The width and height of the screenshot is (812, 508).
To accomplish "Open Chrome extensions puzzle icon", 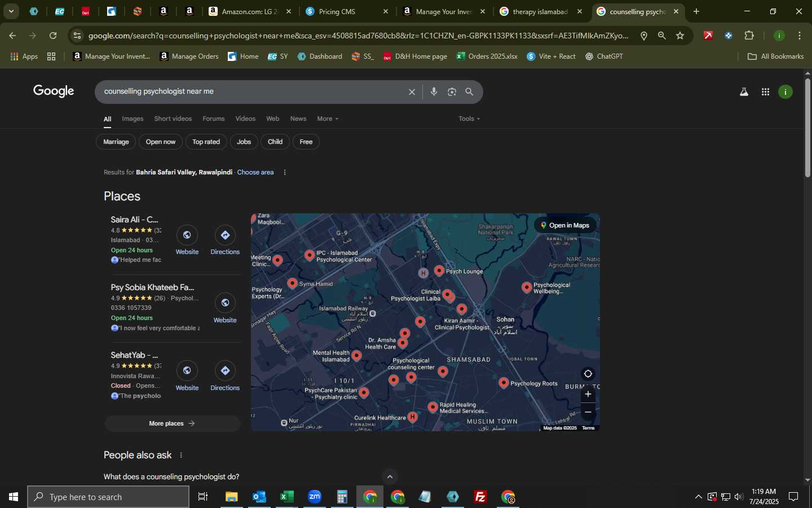I will [749, 36].
